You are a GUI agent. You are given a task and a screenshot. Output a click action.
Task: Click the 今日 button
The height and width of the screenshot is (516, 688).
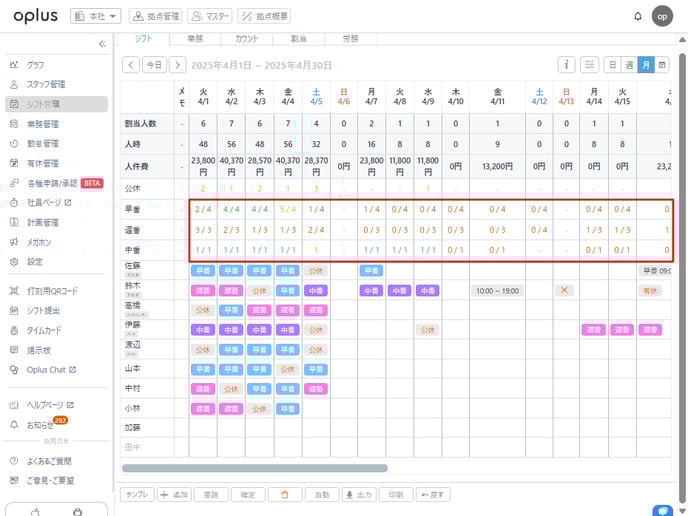[153, 64]
